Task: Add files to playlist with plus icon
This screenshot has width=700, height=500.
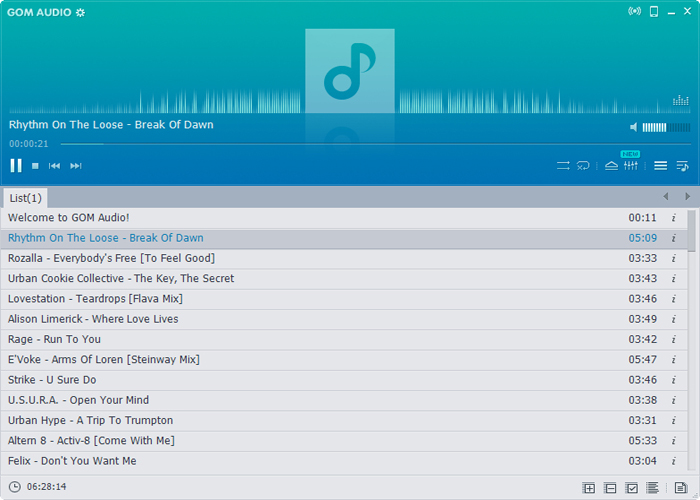Action: click(x=589, y=488)
